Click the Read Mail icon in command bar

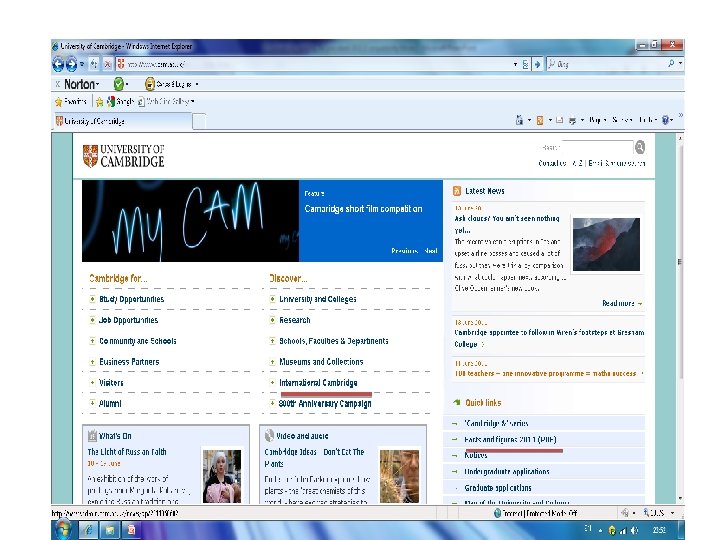pyautogui.click(x=559, y=120)
